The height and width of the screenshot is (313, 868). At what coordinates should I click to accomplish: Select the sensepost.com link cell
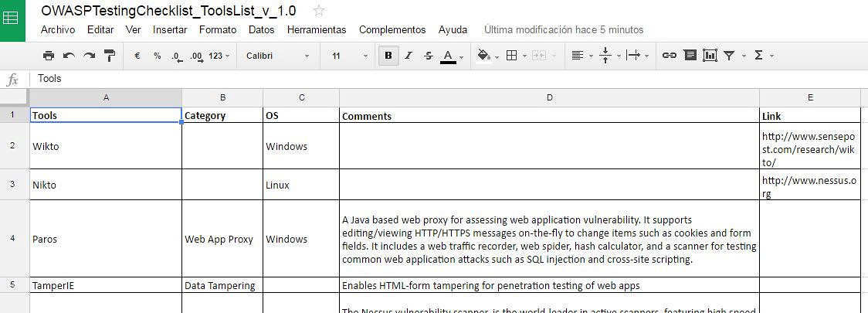[810, 146]
